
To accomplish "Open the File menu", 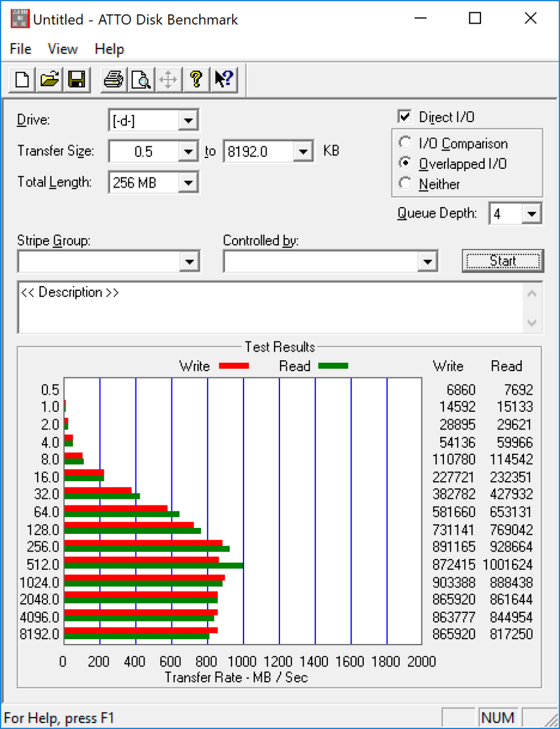I will (21, 49).
